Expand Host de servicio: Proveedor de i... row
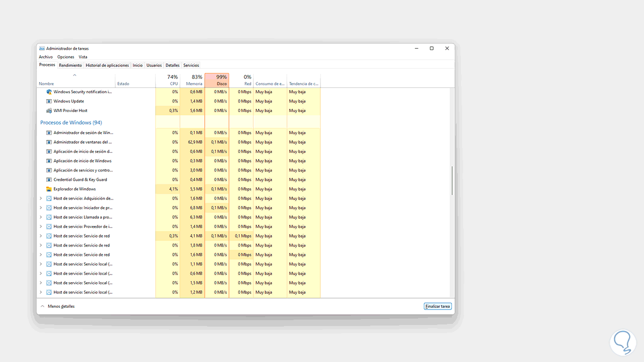This screenshot has height=362, width=644. [41, 226]
